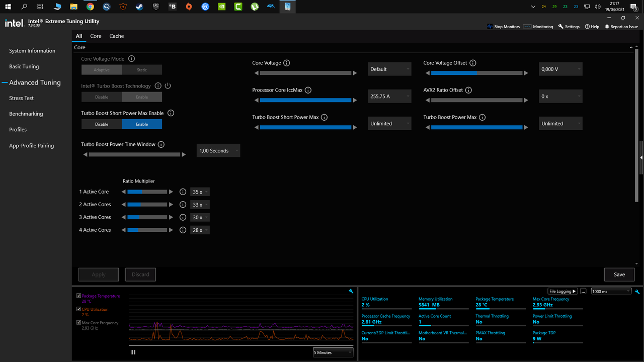Viewport: 644px width, 362px height.
Task: Open Camtasia from the taskbar
Action: tap(238, 7)
